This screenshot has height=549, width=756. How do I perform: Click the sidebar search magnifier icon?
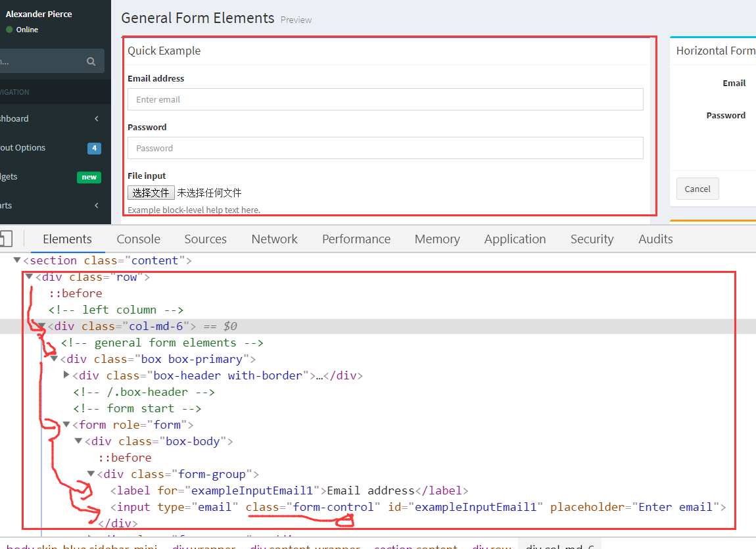(x=91, y=61)
